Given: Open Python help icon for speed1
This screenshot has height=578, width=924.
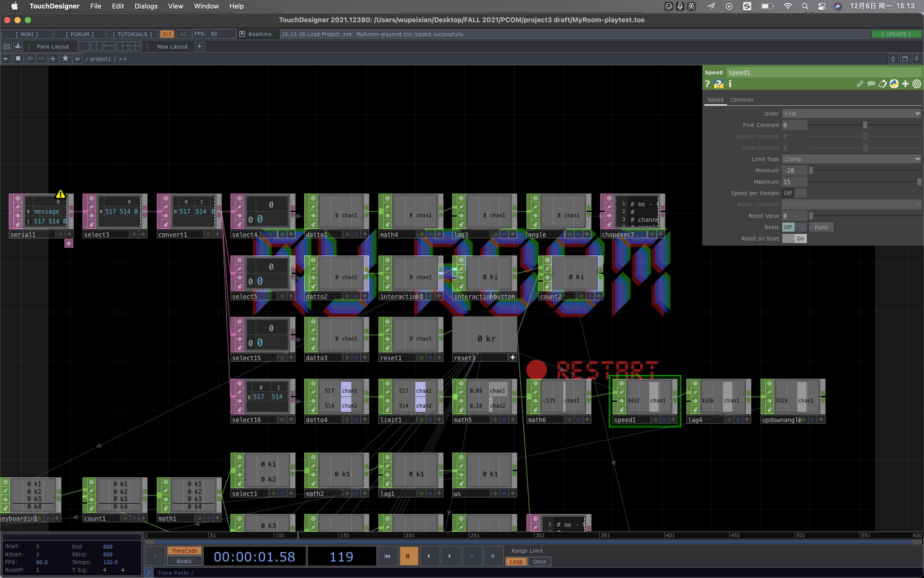Looking at the screenshot, I should point(719,84).
